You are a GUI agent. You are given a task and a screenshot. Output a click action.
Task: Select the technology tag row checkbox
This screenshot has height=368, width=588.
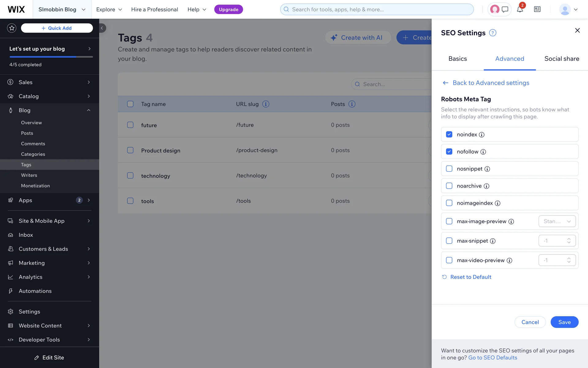130,175
